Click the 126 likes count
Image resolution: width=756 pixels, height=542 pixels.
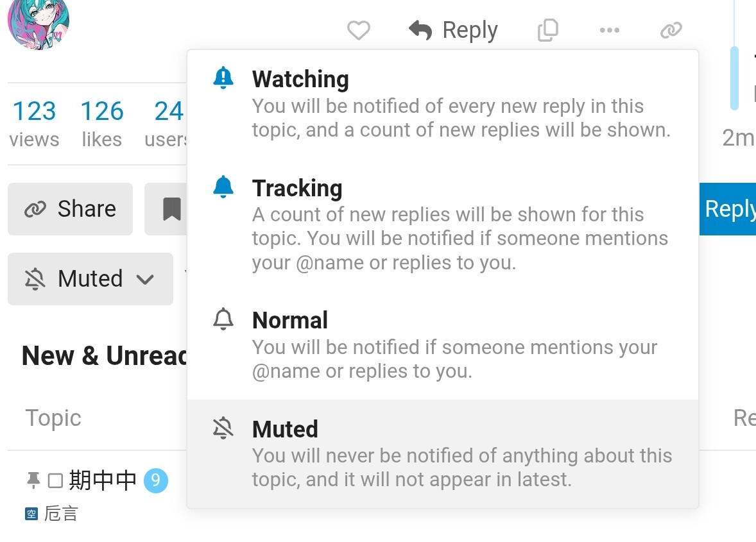(101, 112)
